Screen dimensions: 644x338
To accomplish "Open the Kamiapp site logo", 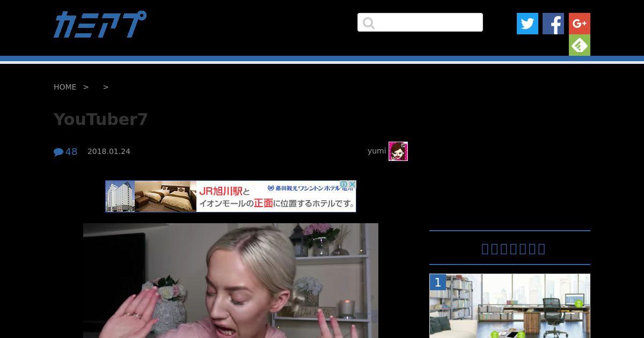I will pos(100,25).
